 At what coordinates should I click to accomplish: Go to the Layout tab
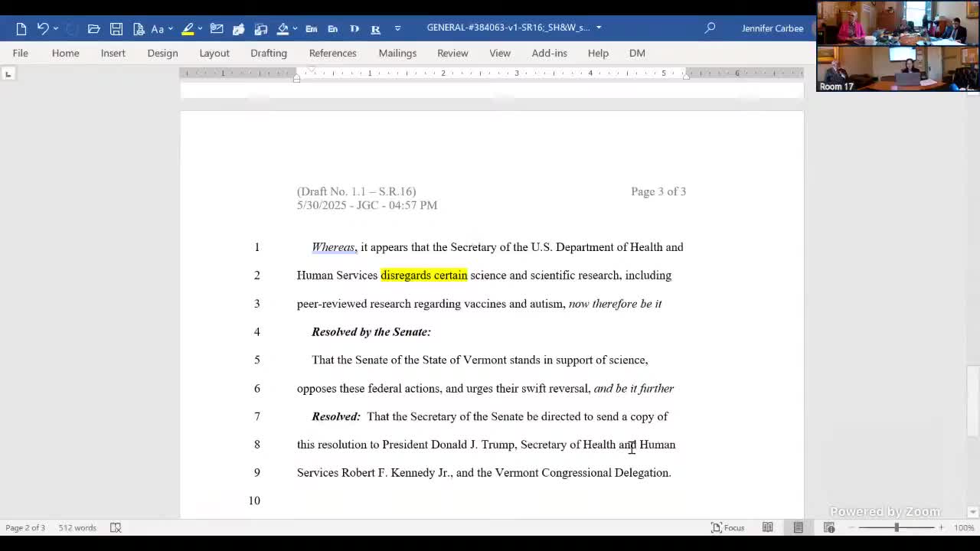tap(214, 53)
